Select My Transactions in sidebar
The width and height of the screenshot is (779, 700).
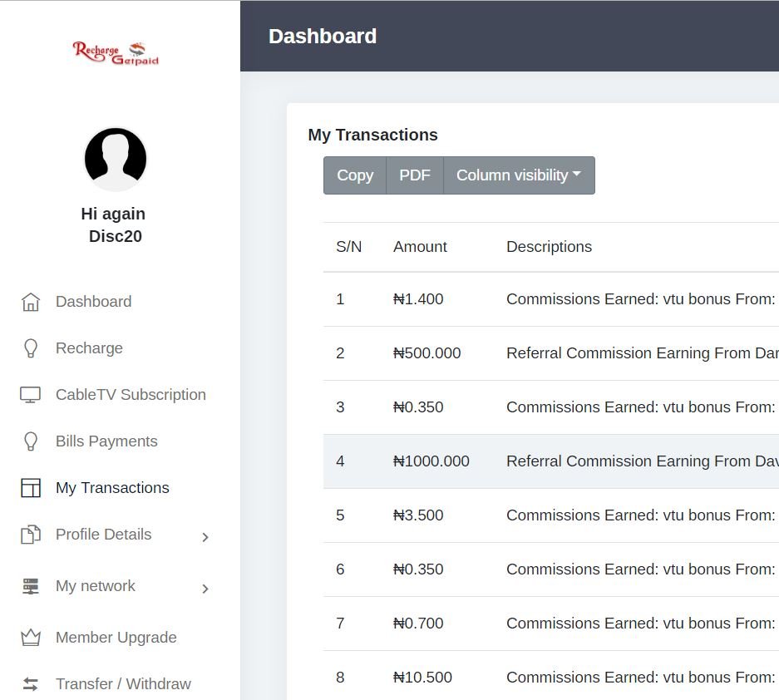point(112,488)
